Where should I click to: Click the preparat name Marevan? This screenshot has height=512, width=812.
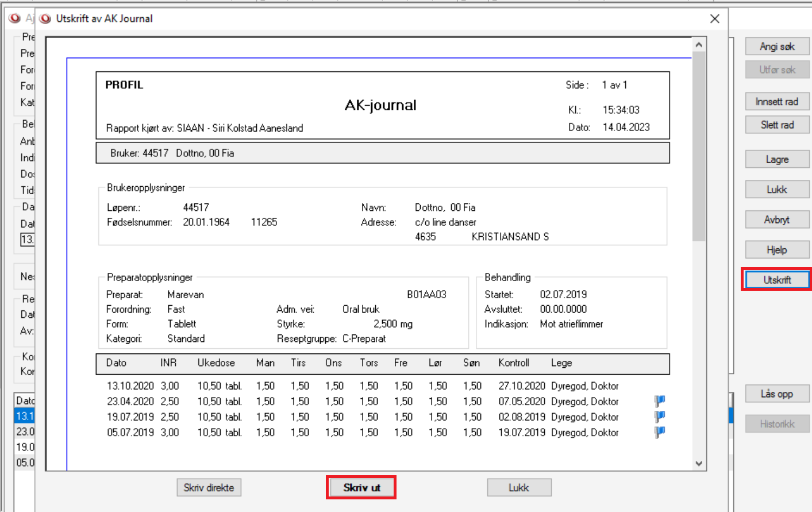[186, 295]
